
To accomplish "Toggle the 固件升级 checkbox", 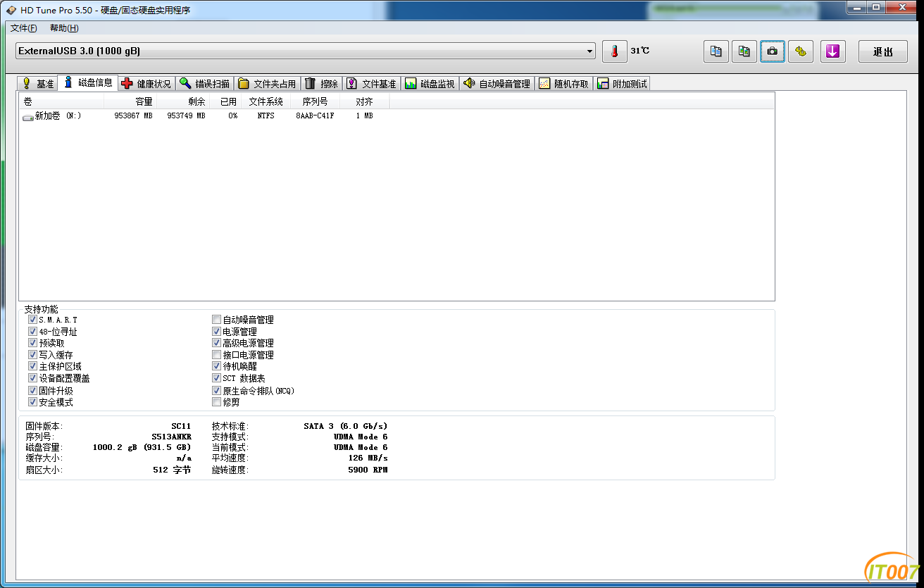I will point(32,391).
